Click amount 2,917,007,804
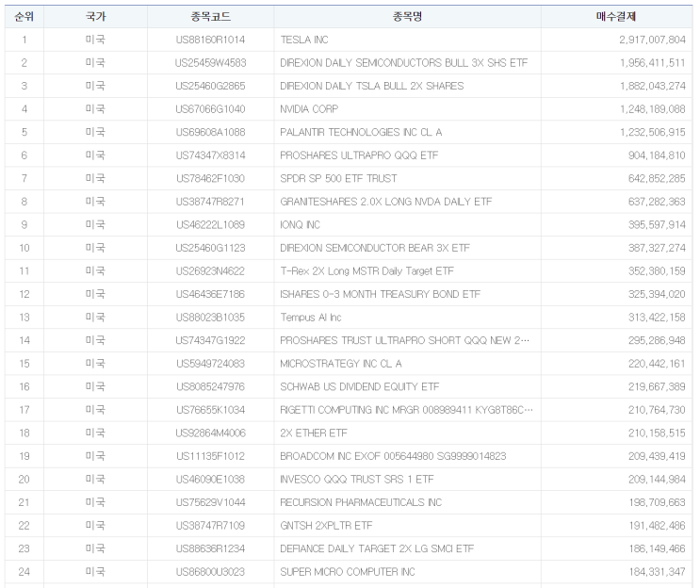700x588 pixels. point(652,40)
